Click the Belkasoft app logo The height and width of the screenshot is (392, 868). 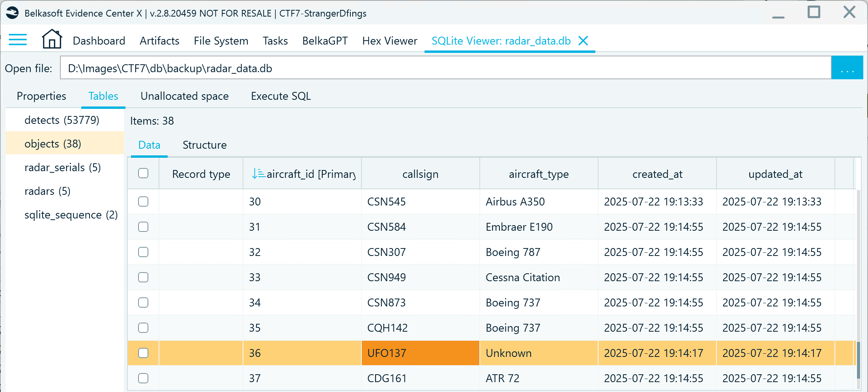[12, 13]
